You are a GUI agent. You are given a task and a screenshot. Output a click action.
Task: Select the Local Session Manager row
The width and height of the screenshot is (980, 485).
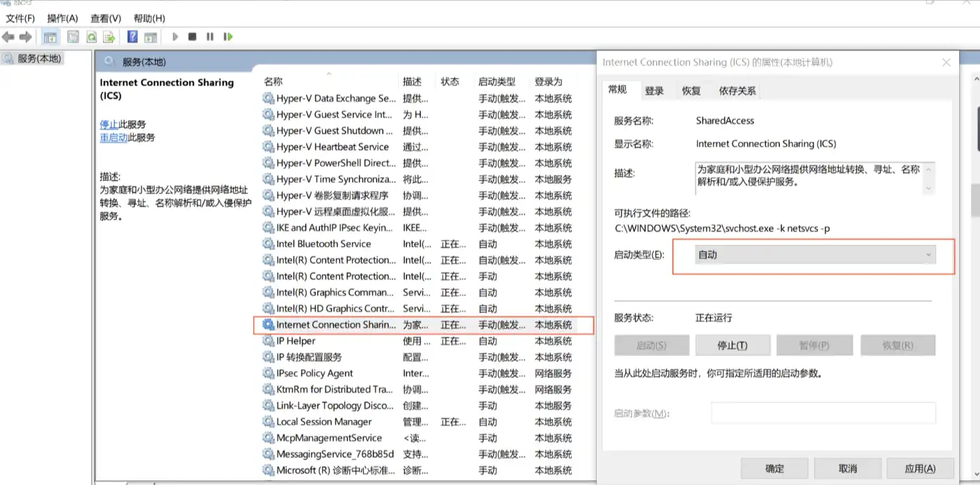coord(417,422)
